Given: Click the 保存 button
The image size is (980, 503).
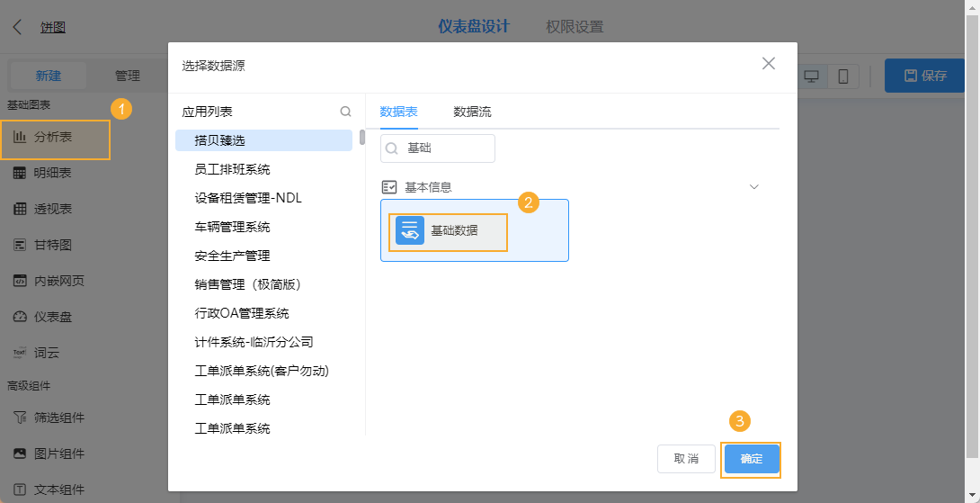Looking at the screenshot, I should [926, 76].
